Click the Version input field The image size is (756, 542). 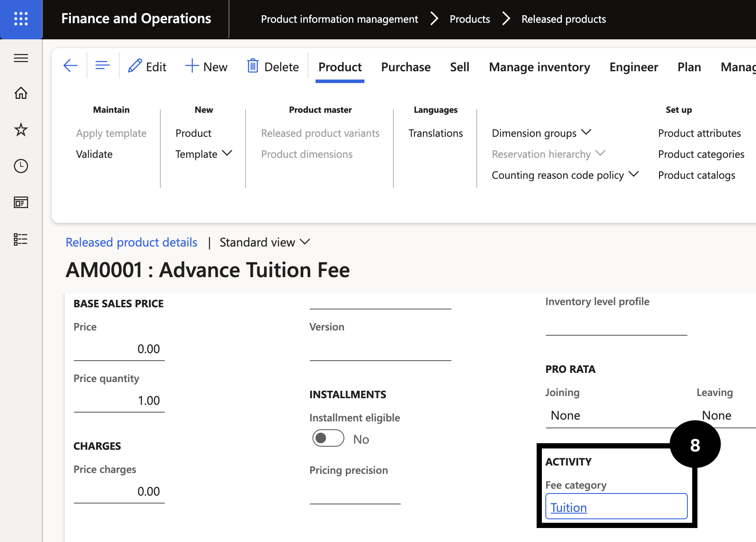[381, 349]
